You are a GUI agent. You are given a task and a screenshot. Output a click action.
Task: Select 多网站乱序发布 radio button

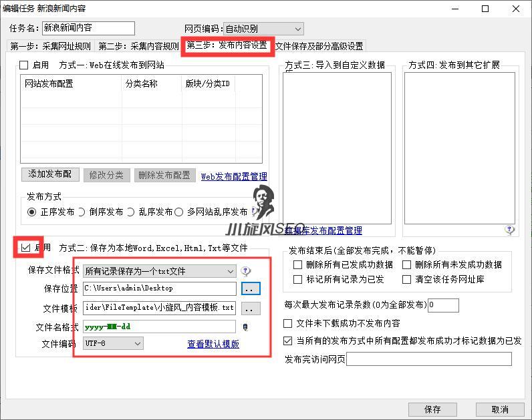click(x=179, y=212)
